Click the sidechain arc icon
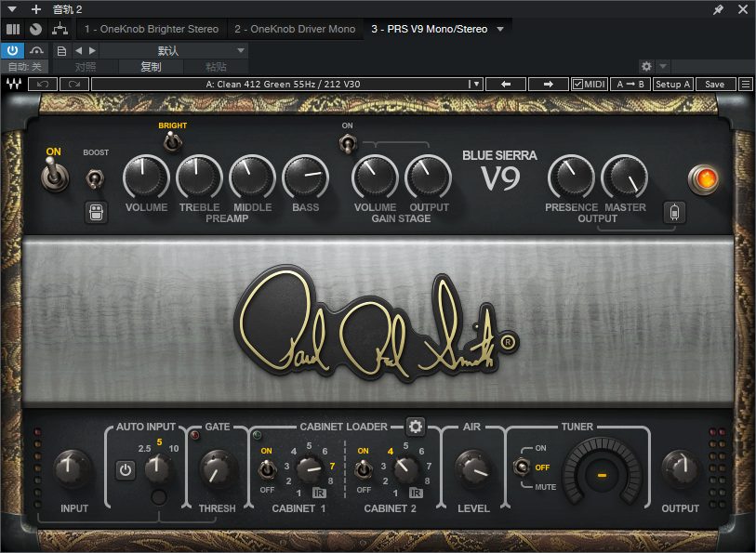This screenshot has height=553, width=756. pos(36,50)
